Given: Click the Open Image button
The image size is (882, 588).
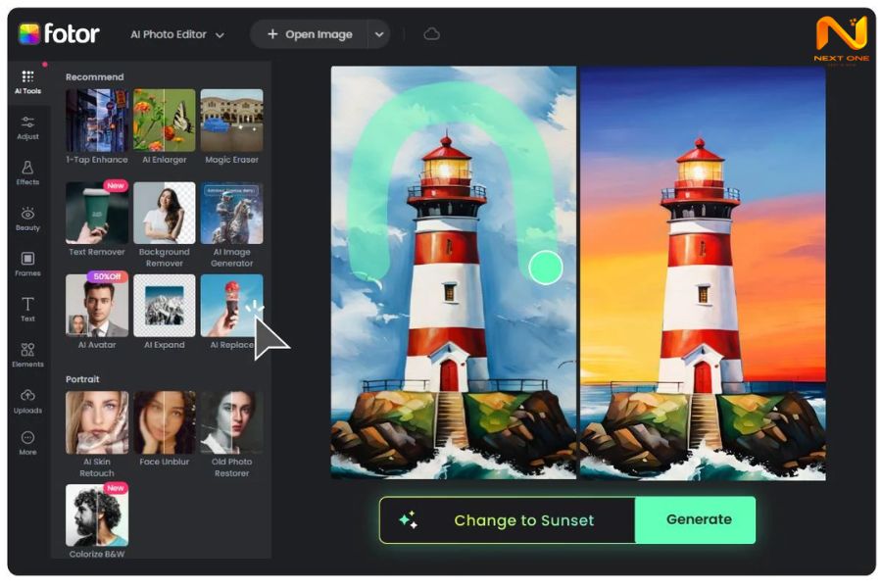Looking at the screenshot, I should (309, 34).
